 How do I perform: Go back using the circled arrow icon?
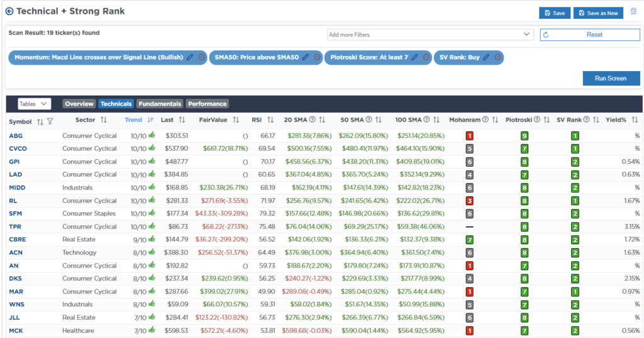pos(9,11)
